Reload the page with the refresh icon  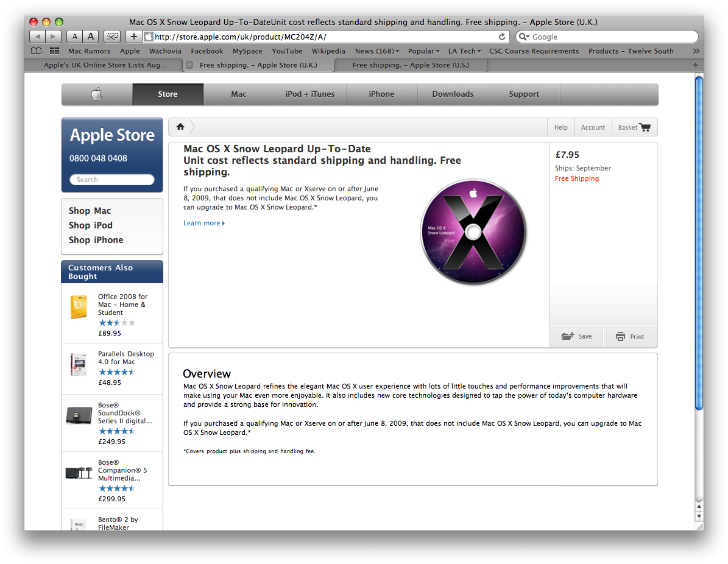click(502, 37)
